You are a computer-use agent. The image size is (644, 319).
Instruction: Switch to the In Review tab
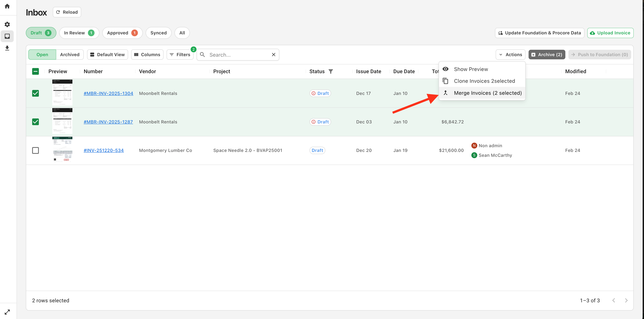(79, 33)
